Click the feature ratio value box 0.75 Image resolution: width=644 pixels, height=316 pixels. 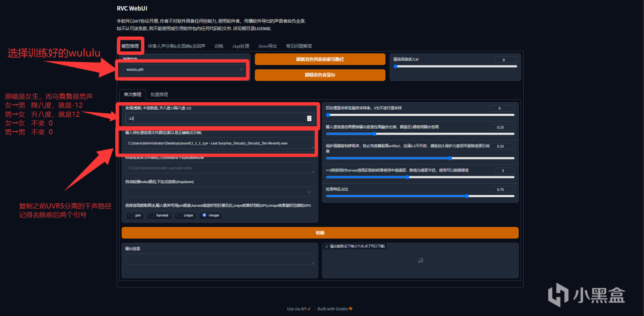501,189
